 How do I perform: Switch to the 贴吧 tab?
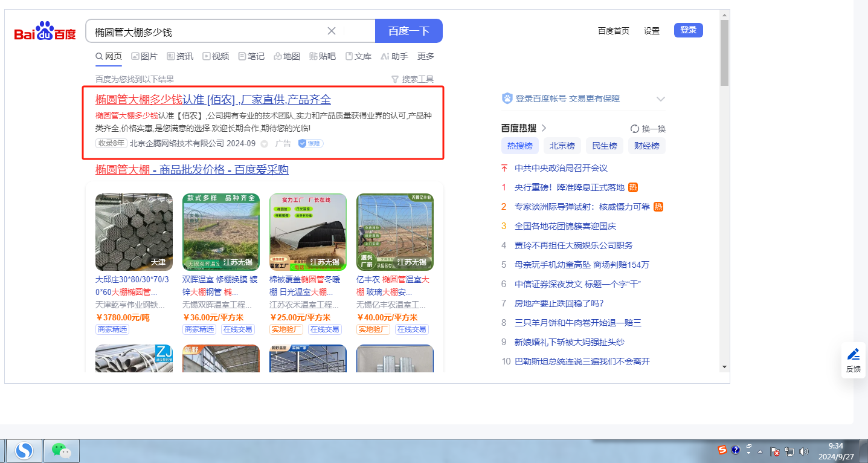pos(323,56)
